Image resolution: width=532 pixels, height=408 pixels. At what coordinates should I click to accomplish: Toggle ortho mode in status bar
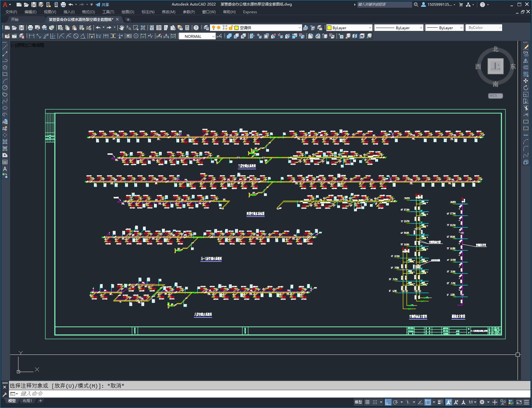[388, 402]
